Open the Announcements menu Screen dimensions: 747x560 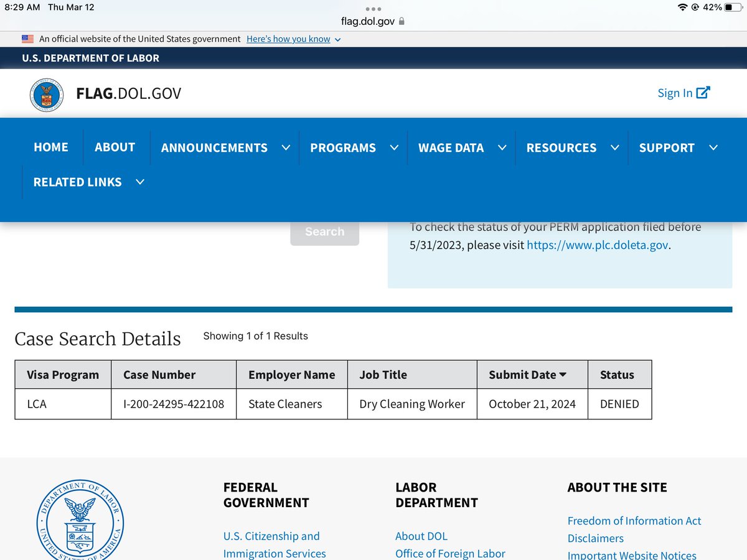click(214, 147)
